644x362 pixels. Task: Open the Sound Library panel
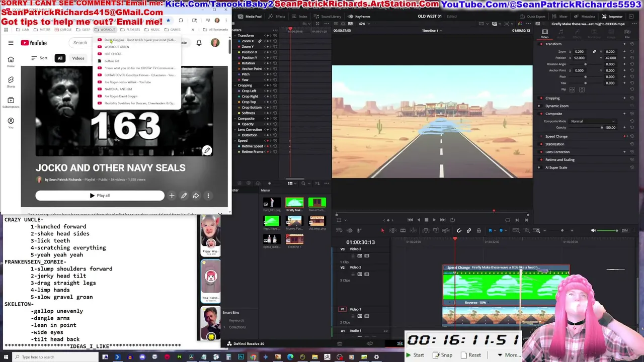click(x=328, y=17)
